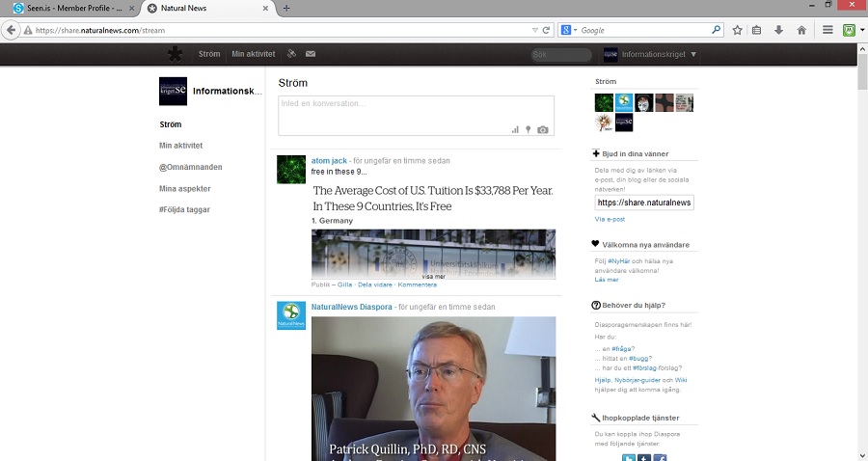
Task: Switch to Seen.is Member Profile tab
Action: 68,8
